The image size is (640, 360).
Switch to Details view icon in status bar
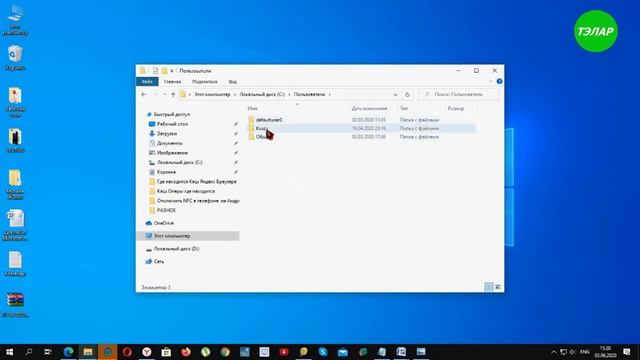[x=489, y=287]
